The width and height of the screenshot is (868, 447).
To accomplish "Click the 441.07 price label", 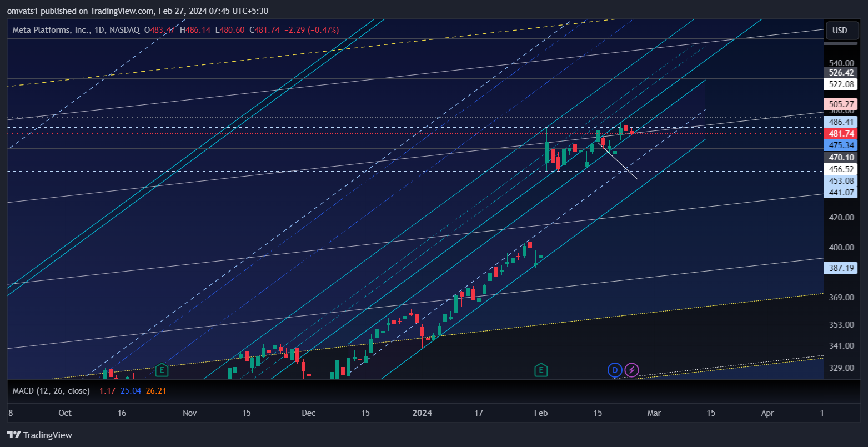I will (x=841, y=193).
